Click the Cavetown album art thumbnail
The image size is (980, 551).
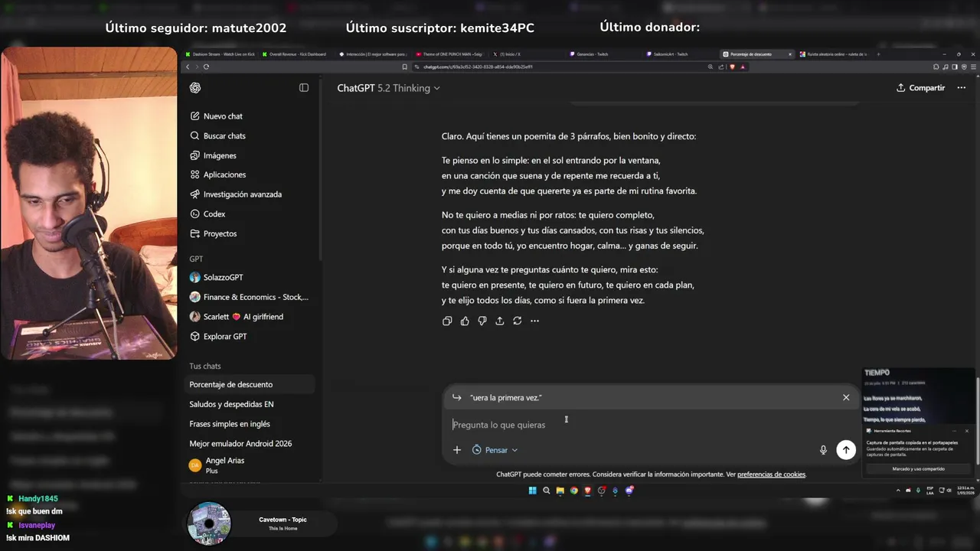pyautogui.click(x=209, y=523)
